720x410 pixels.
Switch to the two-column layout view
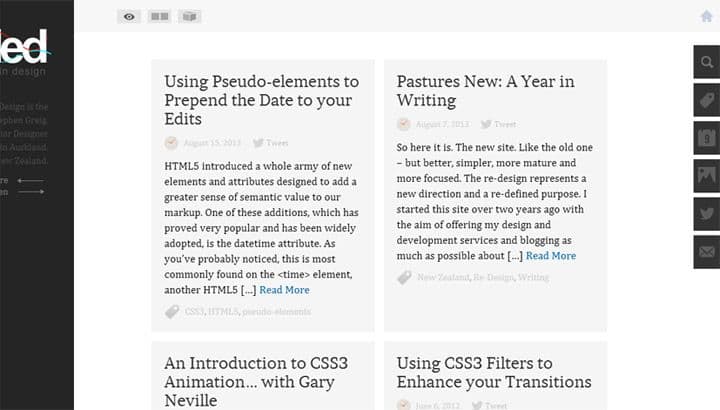[159, 16]
